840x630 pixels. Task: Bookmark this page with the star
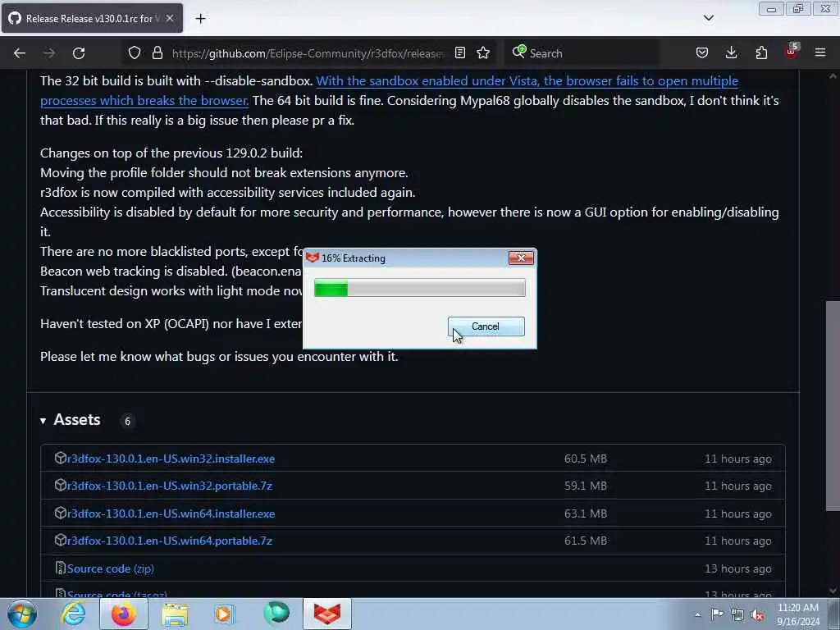point(483,52)
